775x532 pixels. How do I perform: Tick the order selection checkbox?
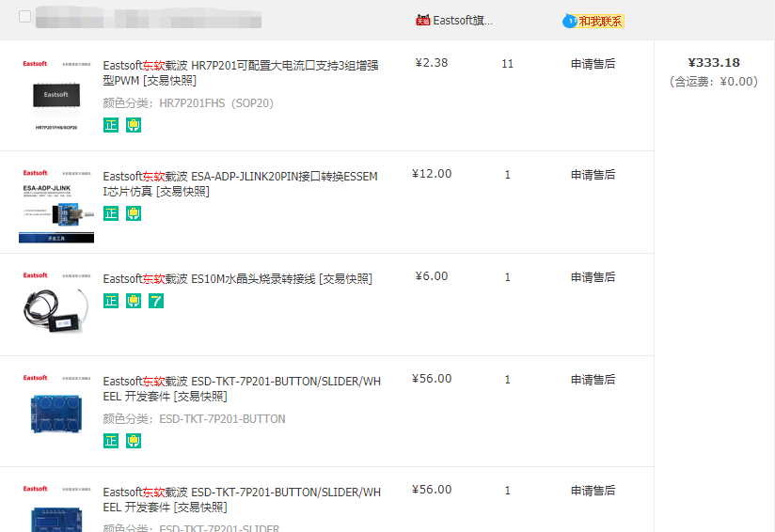pos(24,17)
